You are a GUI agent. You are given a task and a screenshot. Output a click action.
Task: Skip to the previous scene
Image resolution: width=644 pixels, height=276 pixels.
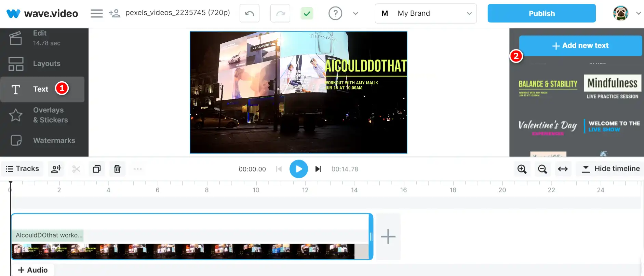(x=279, y=169)
